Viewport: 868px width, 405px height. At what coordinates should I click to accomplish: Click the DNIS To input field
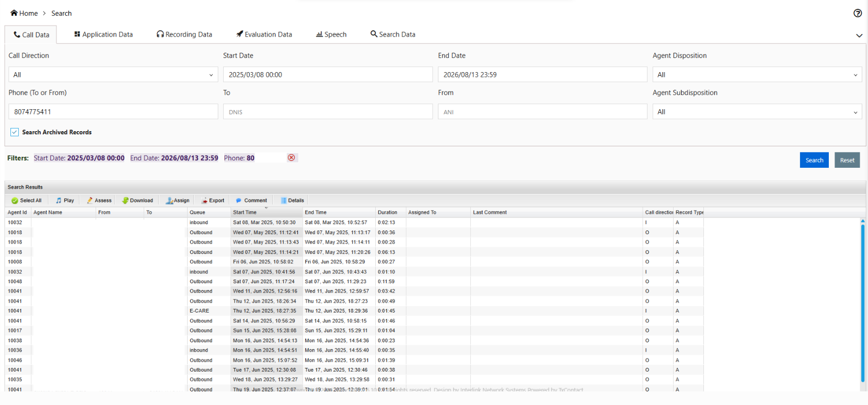tap(328, 112)
